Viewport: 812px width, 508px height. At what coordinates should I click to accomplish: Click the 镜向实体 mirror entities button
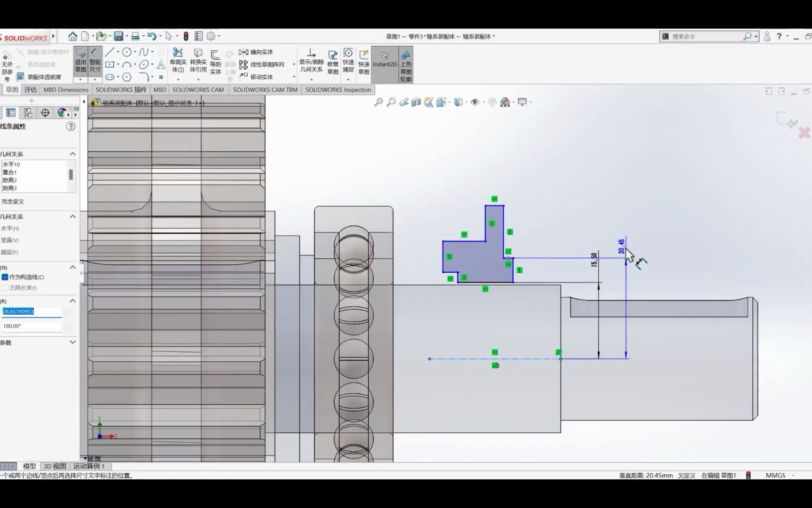point(256,52)
